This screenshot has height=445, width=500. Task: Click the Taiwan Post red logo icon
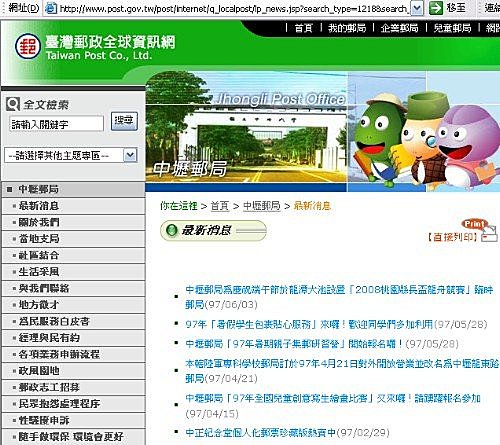[x=28, y=46]
